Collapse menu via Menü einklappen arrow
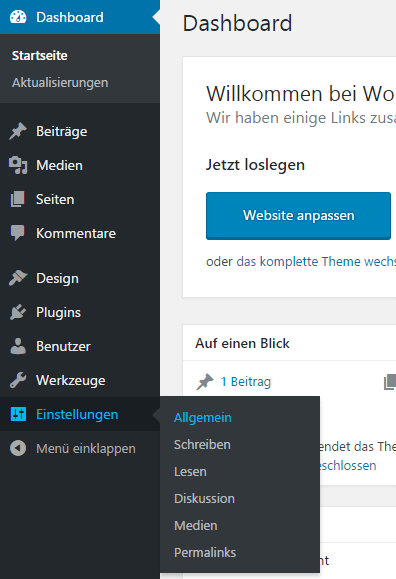Screen dimensions: 396x579 [x=18, y=448]
